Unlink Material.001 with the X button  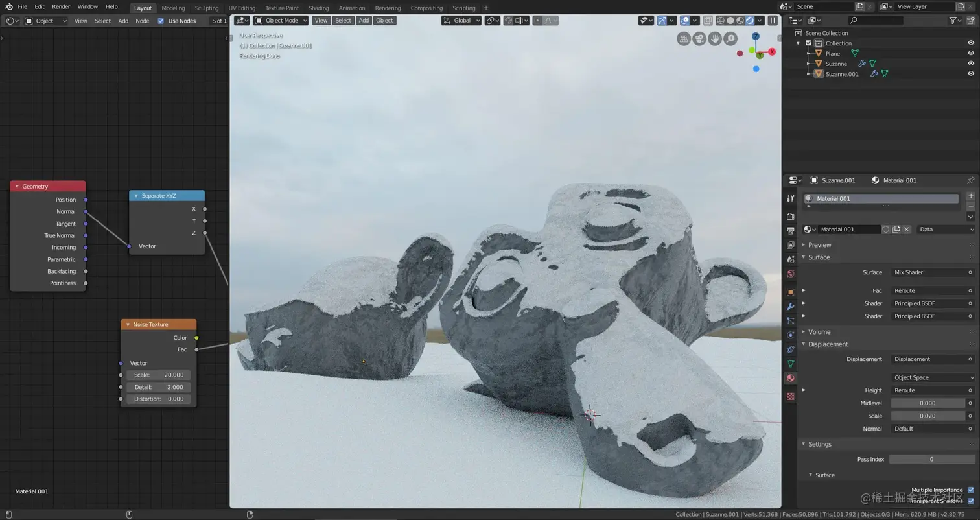pos(907,230)
